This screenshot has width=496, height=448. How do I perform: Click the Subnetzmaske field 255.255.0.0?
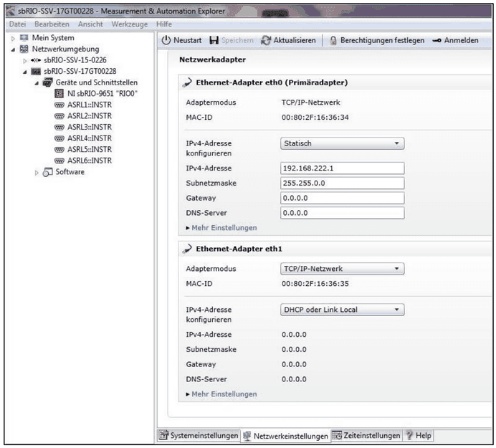click(x=343, y=184)
